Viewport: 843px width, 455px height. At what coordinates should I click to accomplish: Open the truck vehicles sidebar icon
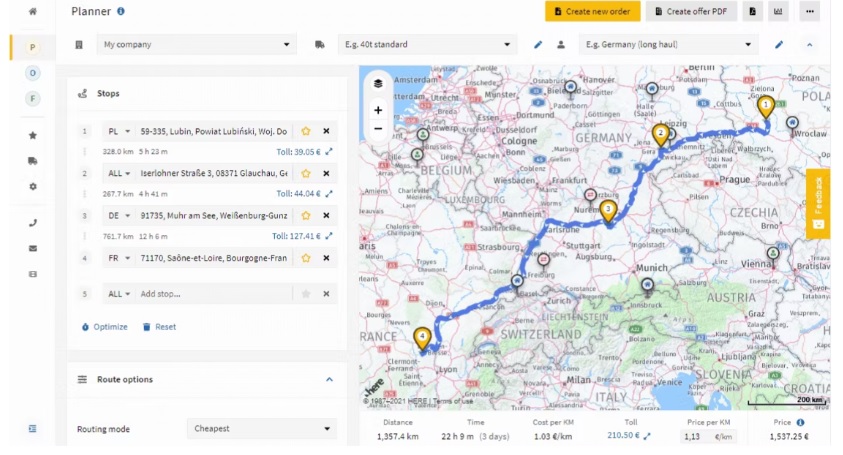coord(33,161)
